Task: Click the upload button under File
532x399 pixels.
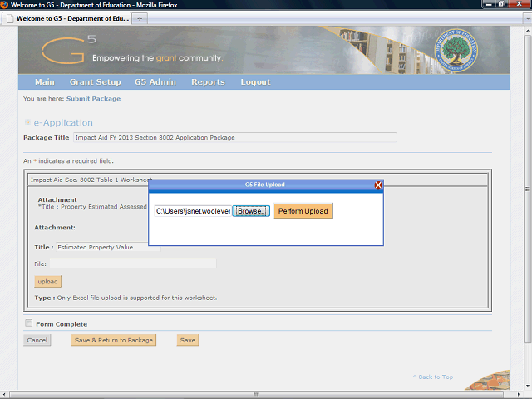Action: 48,281
